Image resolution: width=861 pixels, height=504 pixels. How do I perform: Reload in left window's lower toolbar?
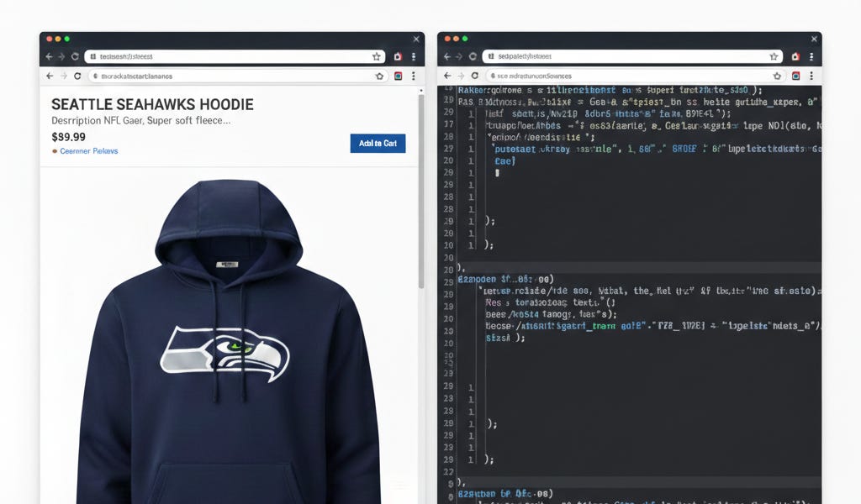[77, 76]
